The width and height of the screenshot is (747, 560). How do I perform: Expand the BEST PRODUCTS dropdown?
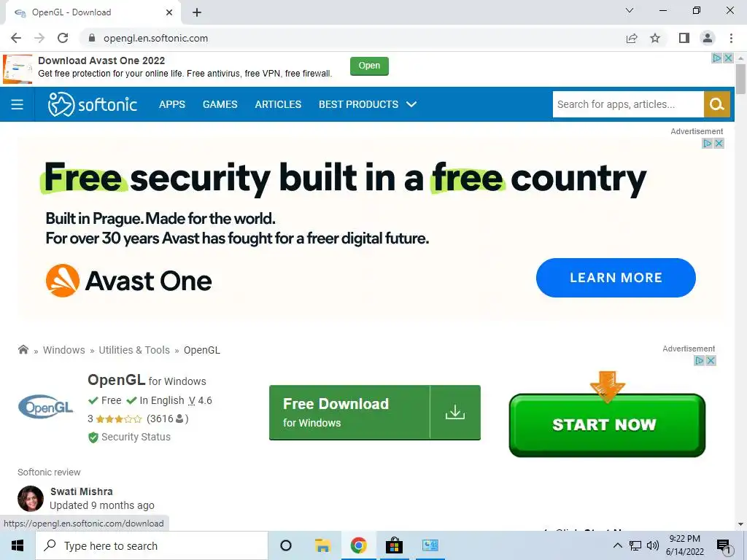coord(368,104)
